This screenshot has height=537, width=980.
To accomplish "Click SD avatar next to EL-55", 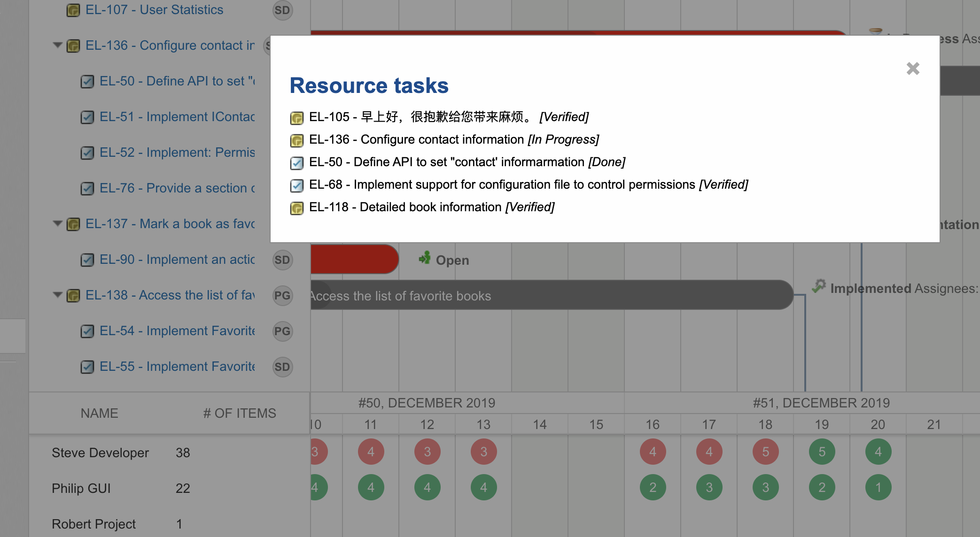I will click(282, 367).
